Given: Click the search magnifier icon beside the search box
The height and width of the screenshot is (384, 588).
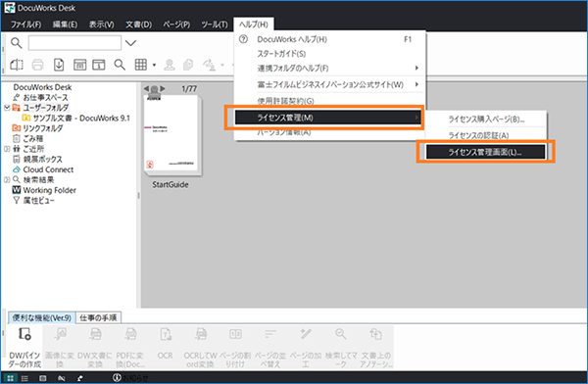Looking at the screenshot, I should point(16,43).
